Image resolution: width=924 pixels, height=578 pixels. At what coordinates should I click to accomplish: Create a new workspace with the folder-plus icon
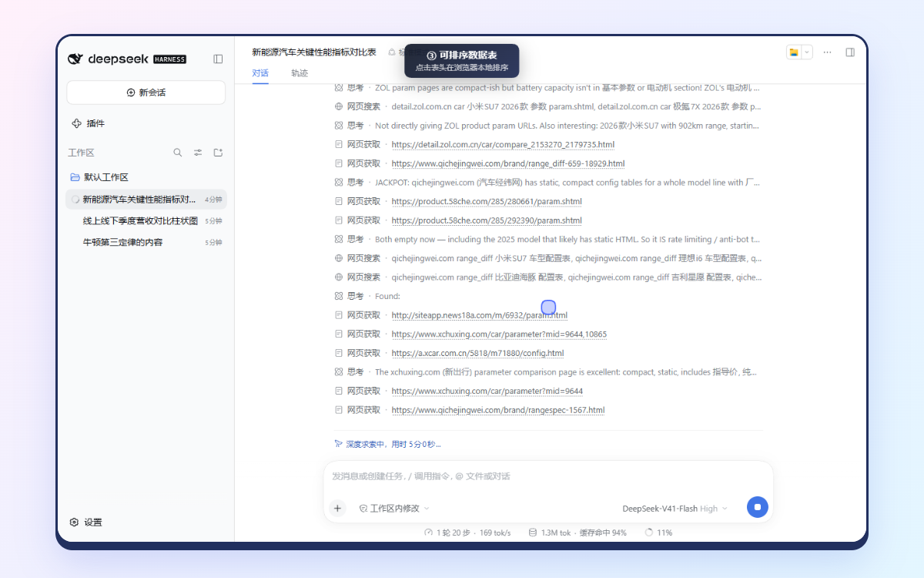(x=218, y=153)
